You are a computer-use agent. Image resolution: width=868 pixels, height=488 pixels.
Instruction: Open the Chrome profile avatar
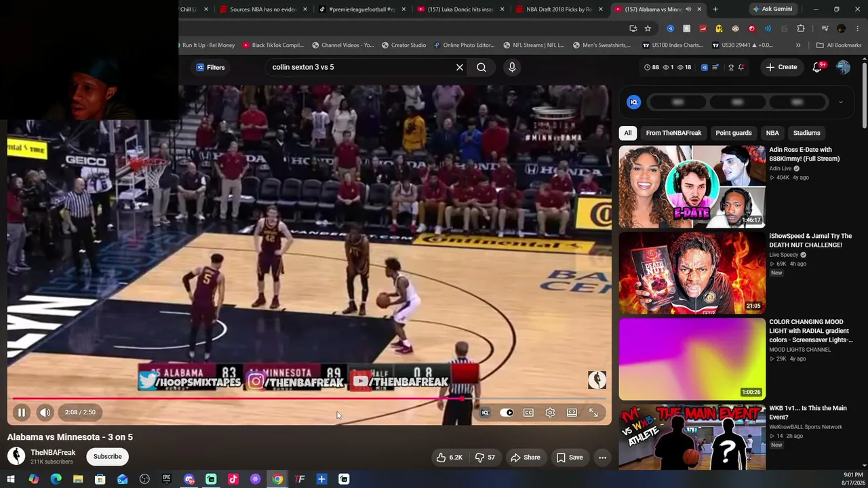pos(842,28)
